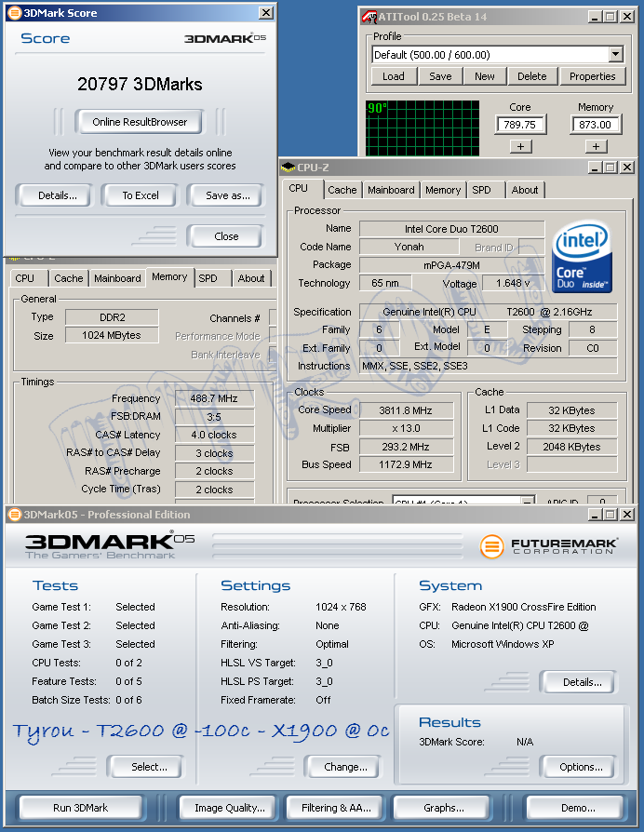This screenshot has height=832, width=644.
Task: Open the Online ResultBrowser
Action: click(140, 122)
